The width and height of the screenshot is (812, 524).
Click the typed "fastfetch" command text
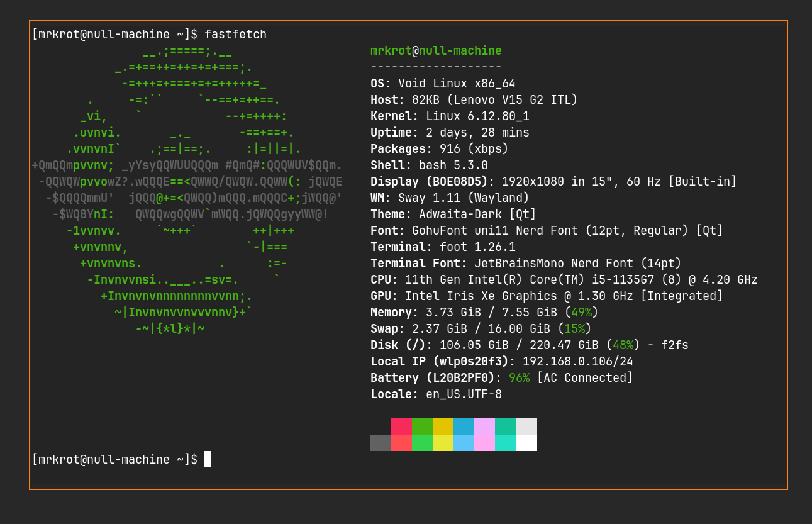point(235,35)
